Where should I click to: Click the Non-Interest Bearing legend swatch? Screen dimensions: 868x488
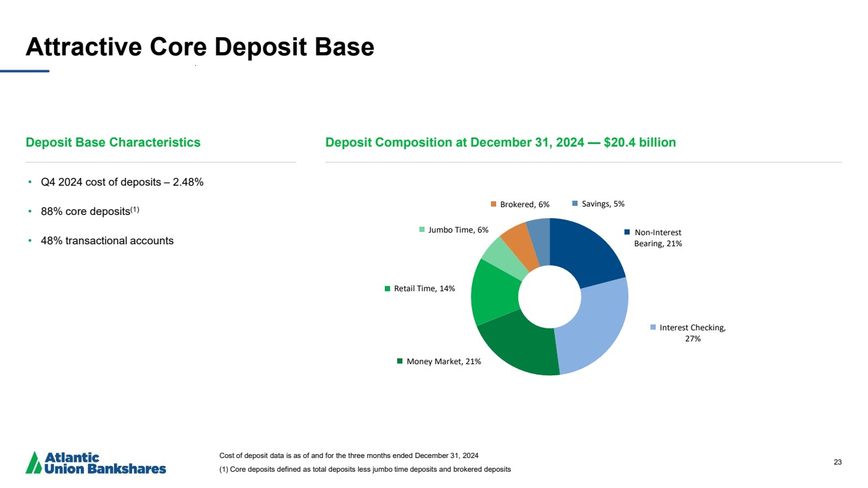(628, 232)
